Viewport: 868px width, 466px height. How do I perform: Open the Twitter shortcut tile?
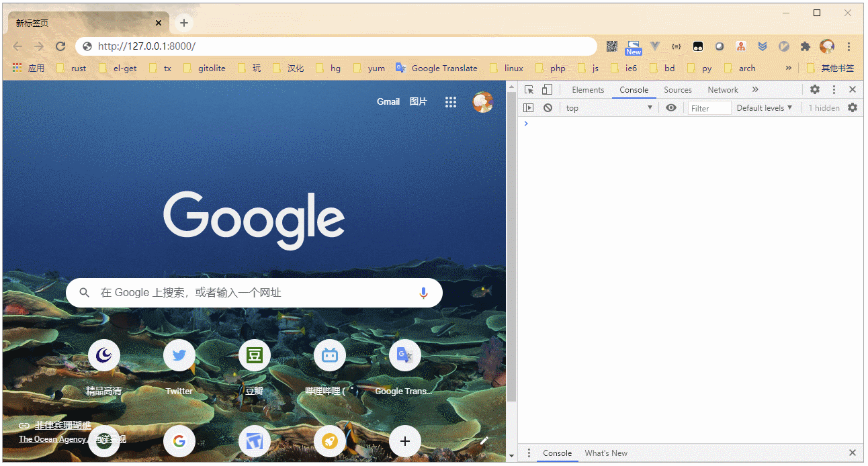179,356
